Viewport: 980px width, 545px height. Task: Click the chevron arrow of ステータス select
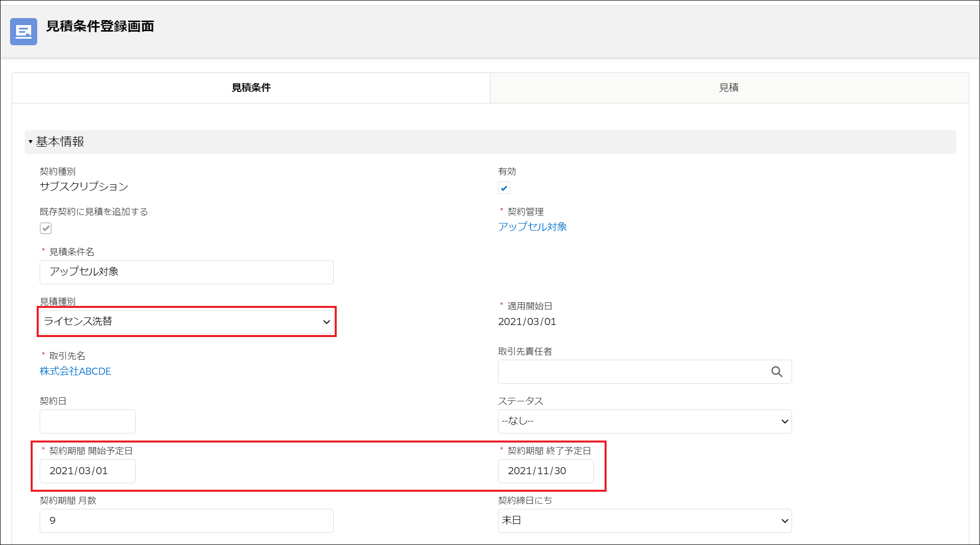tap(785, 421)
